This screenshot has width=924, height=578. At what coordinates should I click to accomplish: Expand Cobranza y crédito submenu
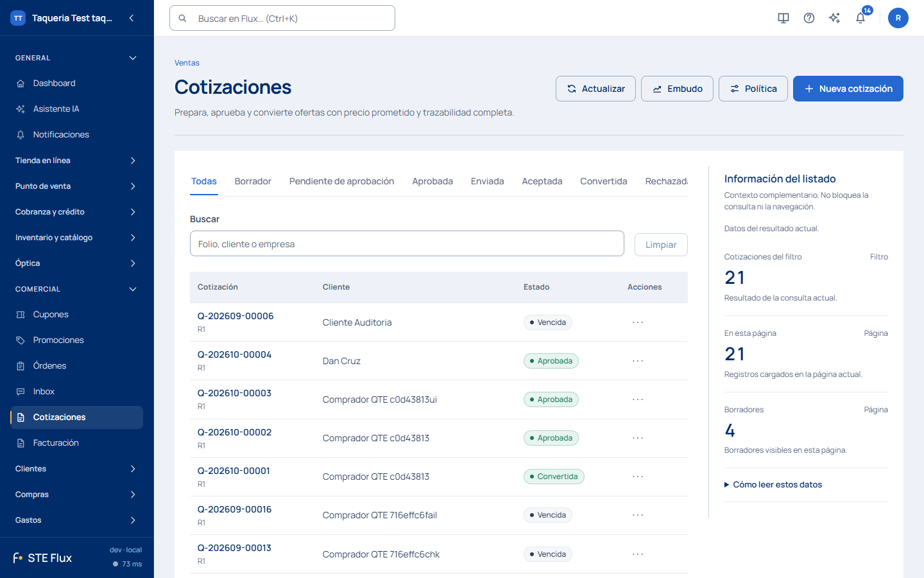coord(77,212)
